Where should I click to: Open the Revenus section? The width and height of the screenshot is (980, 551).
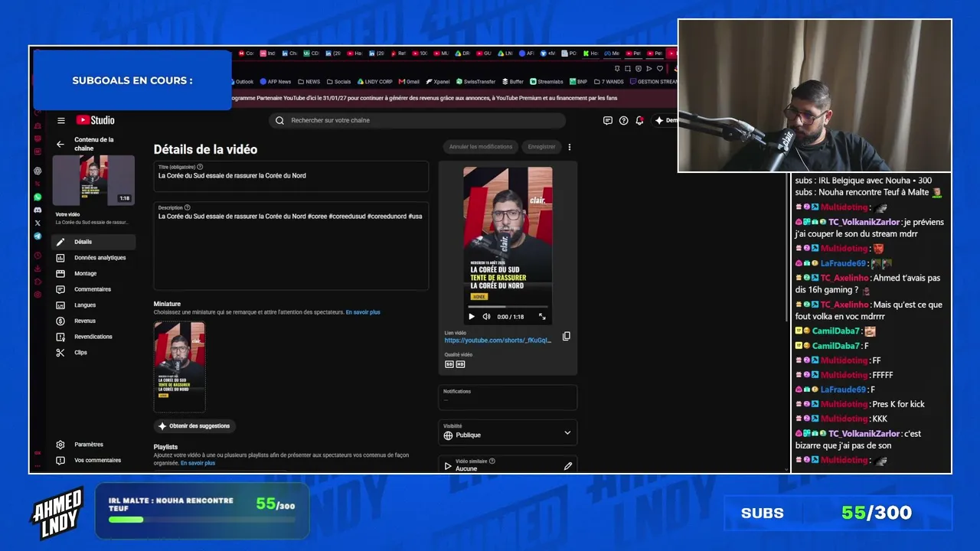[93, 321]
